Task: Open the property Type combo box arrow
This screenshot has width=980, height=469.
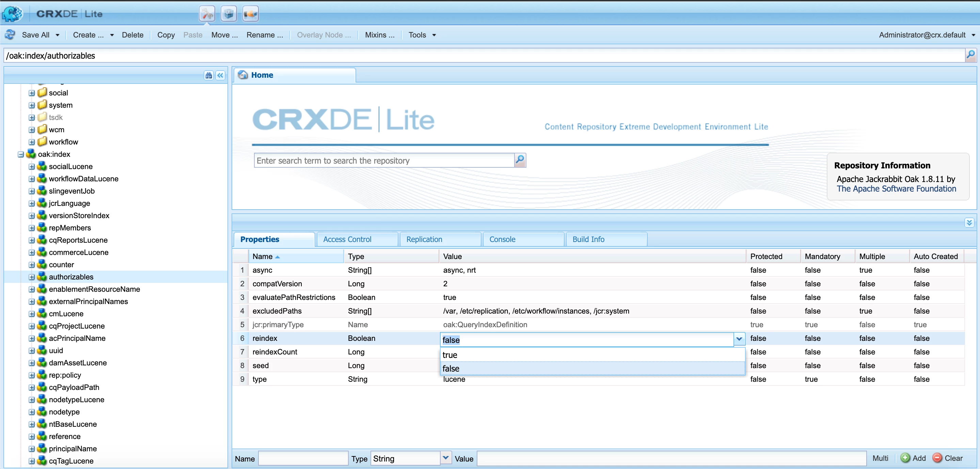Action: 445,457
